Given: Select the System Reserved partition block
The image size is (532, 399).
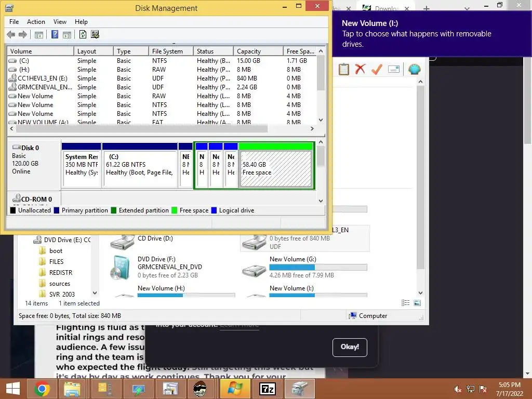Looking at the screenshot, I should pos(82,166).
